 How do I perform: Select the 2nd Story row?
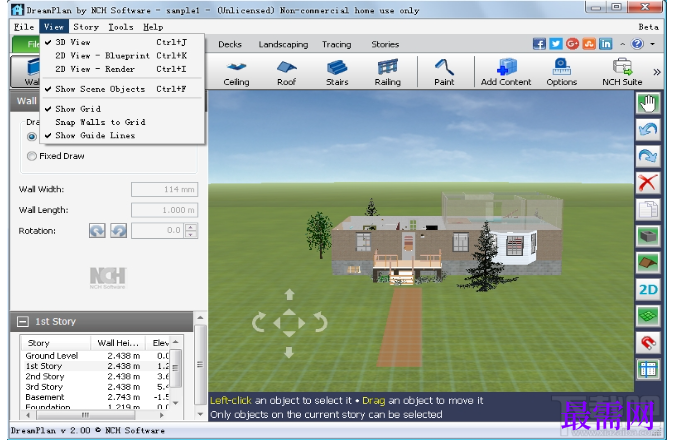(97, 376)
